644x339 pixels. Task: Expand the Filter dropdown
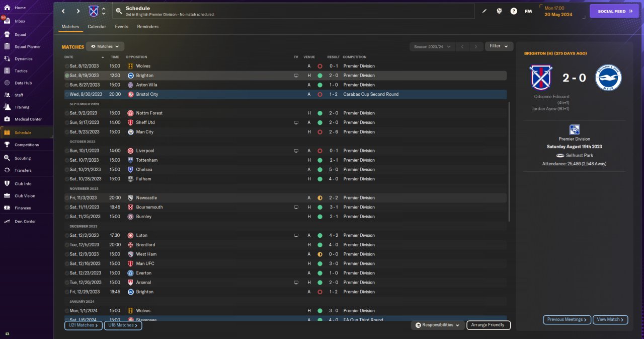pyautogui.click(x=499, y=46)
